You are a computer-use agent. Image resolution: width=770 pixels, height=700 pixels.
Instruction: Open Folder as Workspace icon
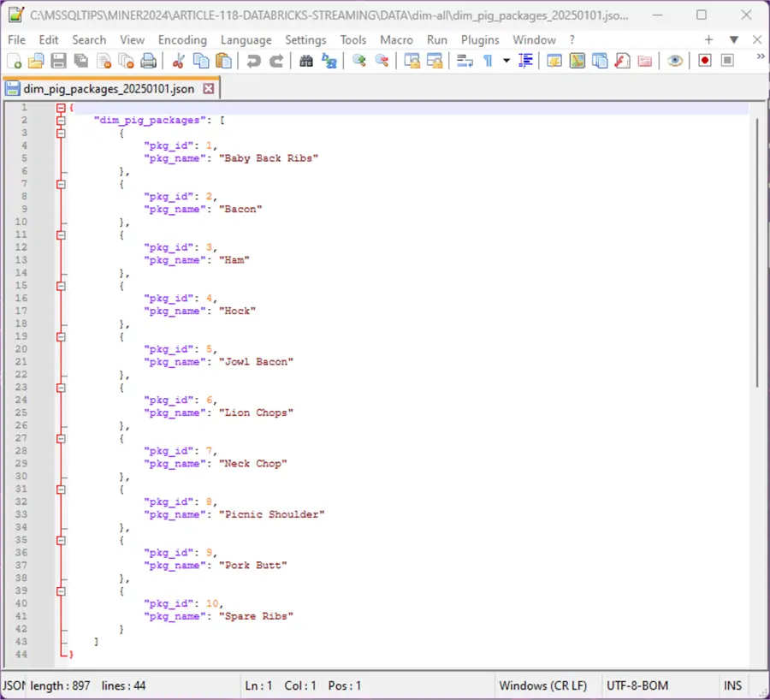tap(645, 61)
